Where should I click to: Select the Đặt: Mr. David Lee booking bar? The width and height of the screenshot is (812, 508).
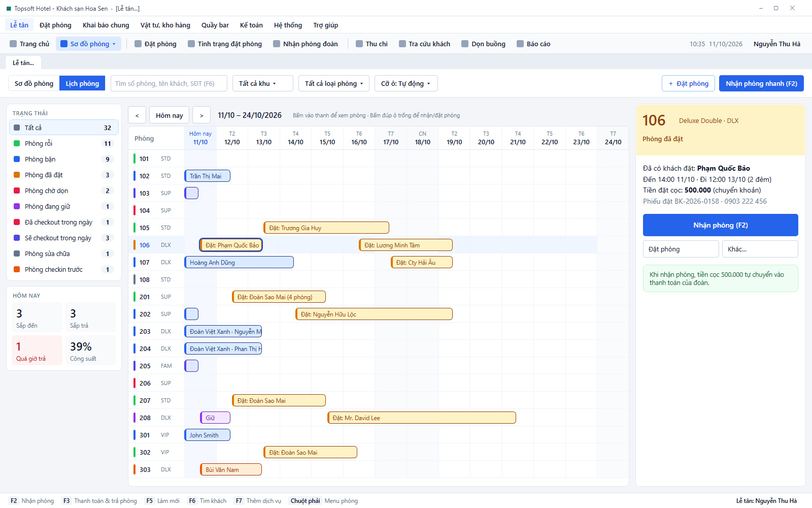(422, 418)
